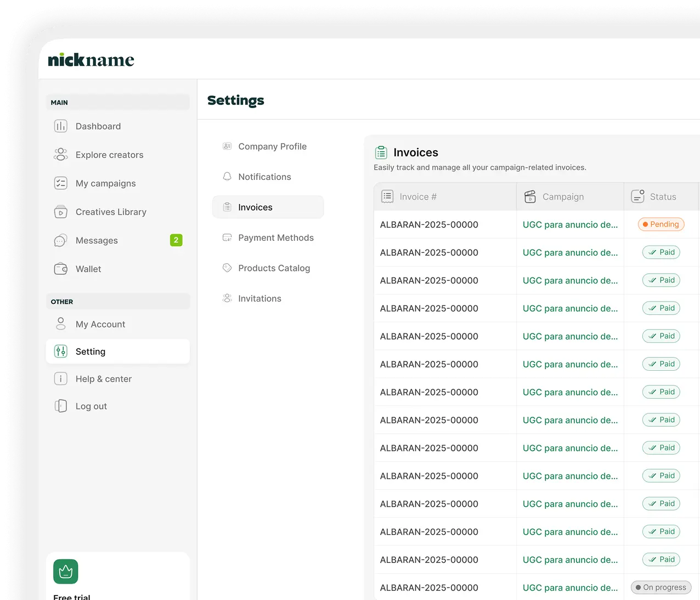Select the My campaigns checklist icon
This screenshot has width=700, height=600.
pyautogui.click(x=61, y=183)
